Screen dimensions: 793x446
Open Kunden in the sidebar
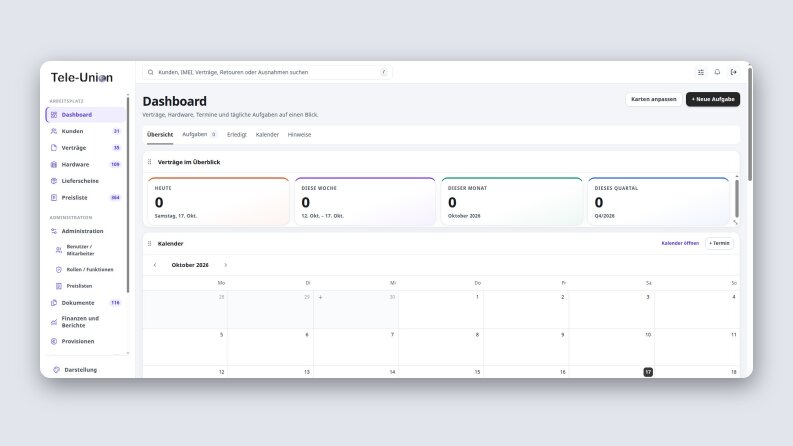(85, 131)
